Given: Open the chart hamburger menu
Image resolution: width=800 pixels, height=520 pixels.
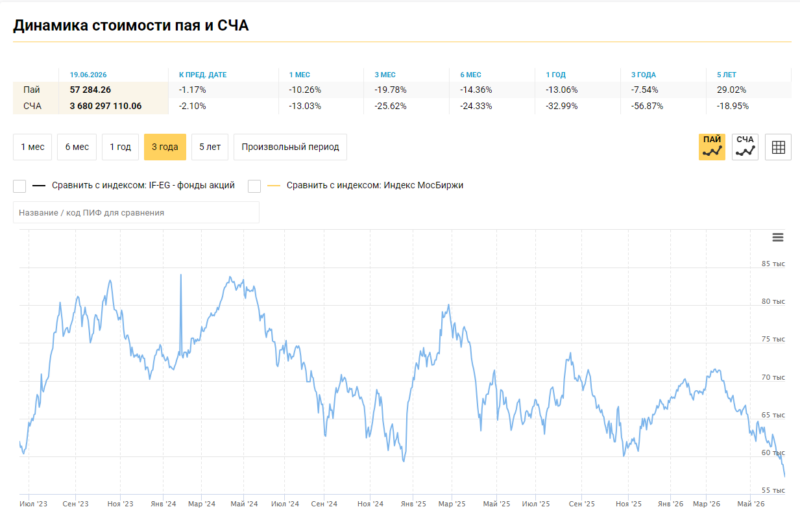Looking at the screenshot, I should [778, 237].
